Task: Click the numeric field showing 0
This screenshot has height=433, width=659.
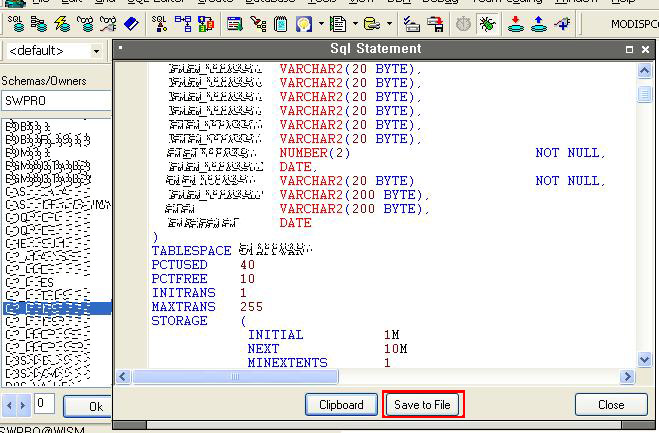Action: tap(44, 403)
